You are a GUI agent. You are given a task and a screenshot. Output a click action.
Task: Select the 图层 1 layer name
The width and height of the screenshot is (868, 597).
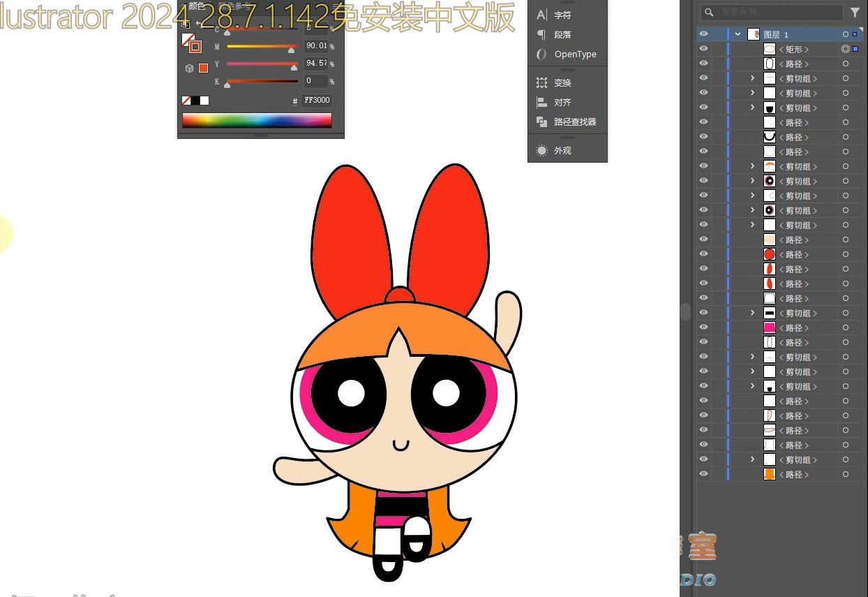pyautogui.click(x=776, y=34)
